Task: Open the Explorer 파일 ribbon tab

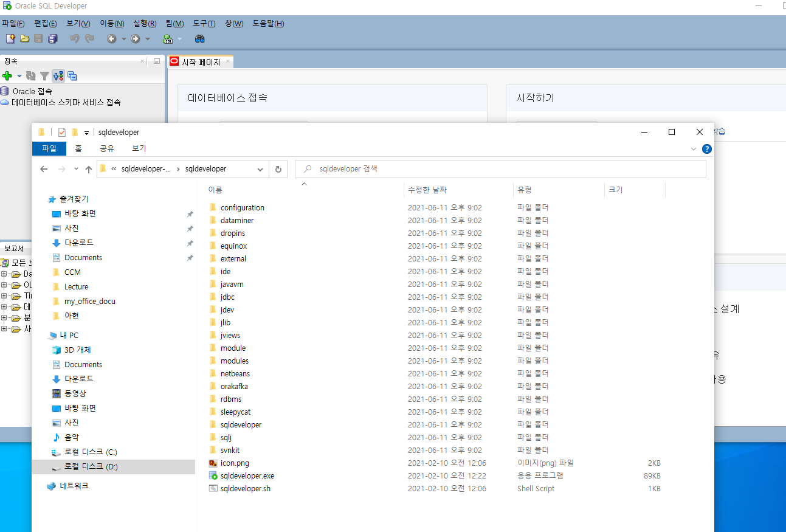Action: click(49, 148)
